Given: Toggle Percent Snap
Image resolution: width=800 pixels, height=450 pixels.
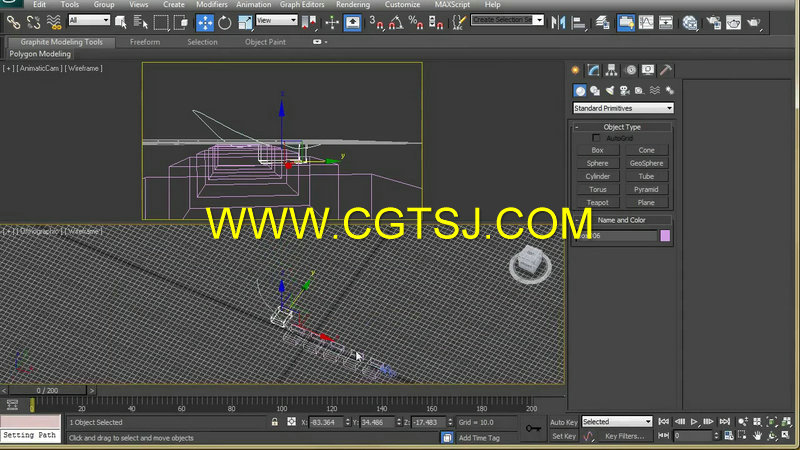Looking at the screenshot, I should pyautogui.click(x=416, y=22).
